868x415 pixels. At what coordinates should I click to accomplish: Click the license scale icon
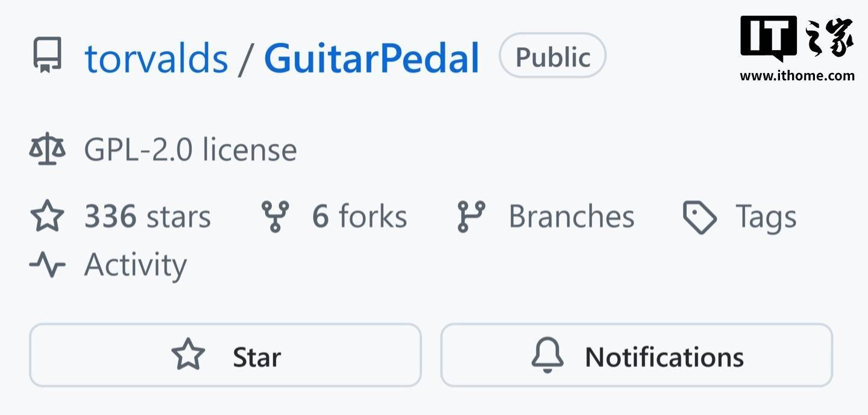47,150
